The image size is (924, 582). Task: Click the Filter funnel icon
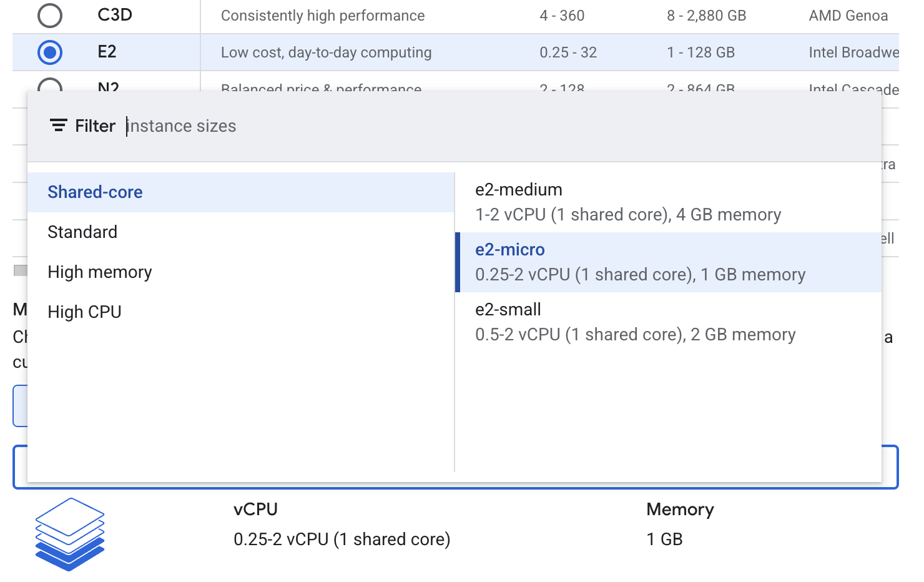coord(58,125)
